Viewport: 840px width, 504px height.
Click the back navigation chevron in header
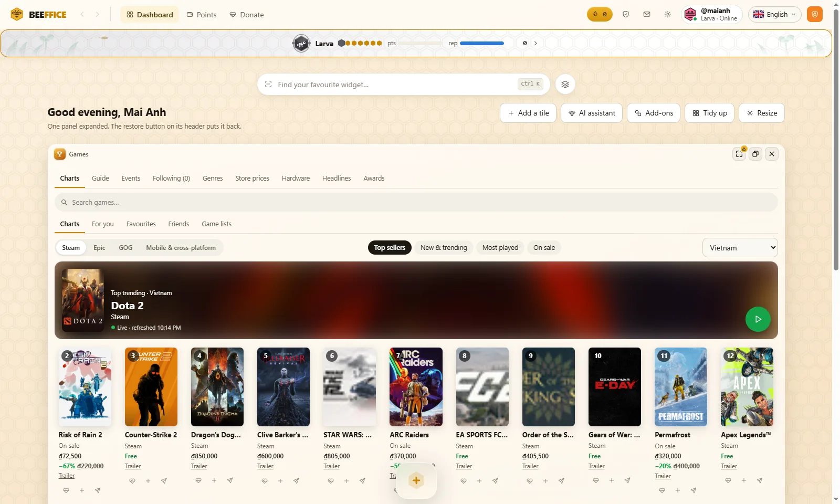pos(82,15)
